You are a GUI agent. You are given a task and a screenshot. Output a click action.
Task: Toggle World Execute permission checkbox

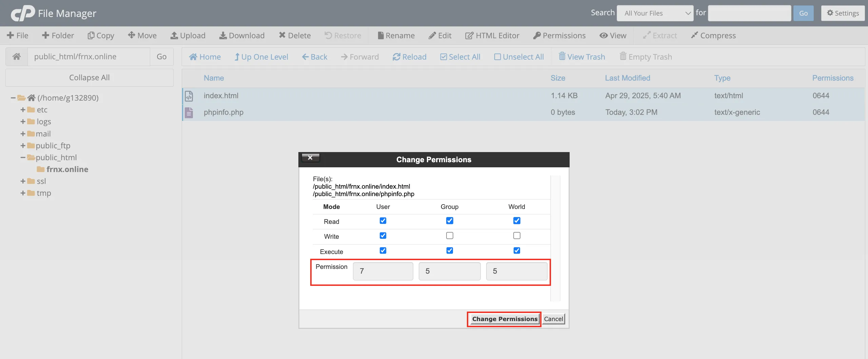pyautogui.click(x=517, y=251)
